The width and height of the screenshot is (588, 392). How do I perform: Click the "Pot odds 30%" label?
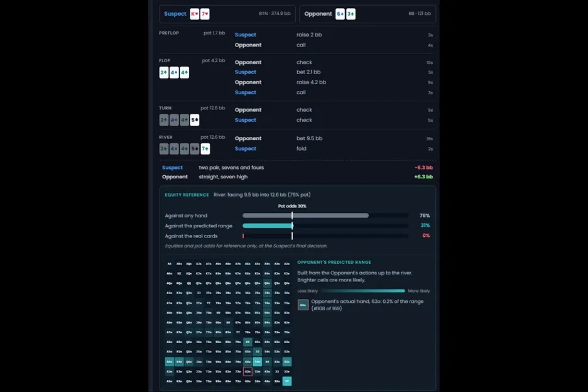[x=292, y=206]
